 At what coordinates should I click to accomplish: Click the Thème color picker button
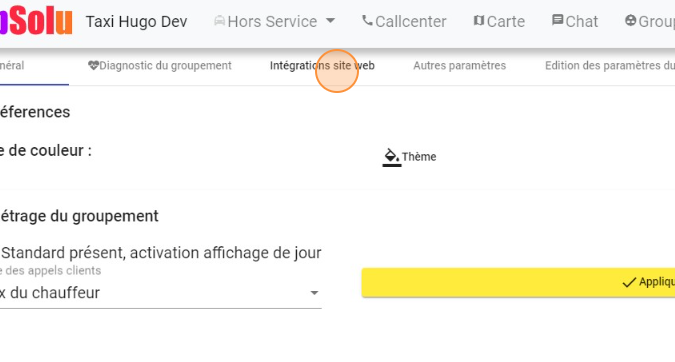pos(409,157)
